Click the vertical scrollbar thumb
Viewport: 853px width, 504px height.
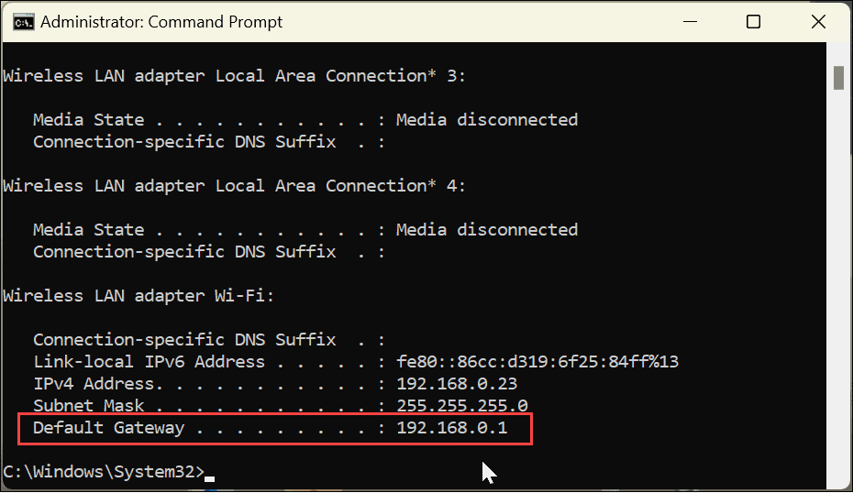coord(838,78)
